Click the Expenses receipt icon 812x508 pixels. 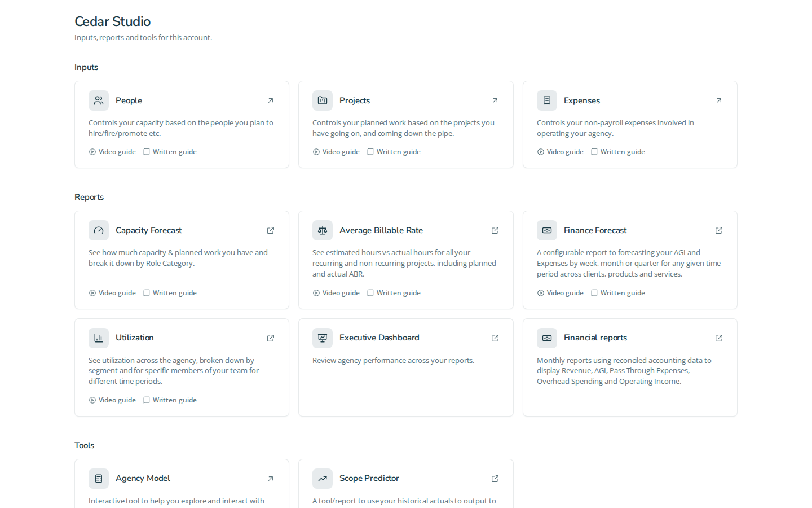point(547,100)
